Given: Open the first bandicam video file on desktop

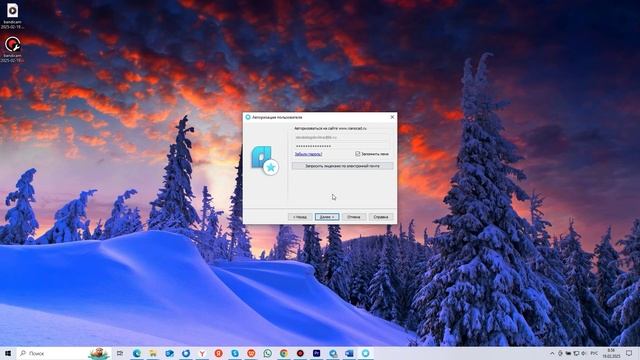Looking at the screenshot, I should point(12,16).
